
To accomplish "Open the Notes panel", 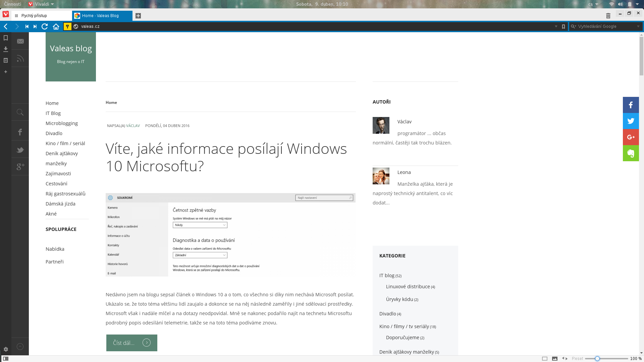I will click(6, 60).
